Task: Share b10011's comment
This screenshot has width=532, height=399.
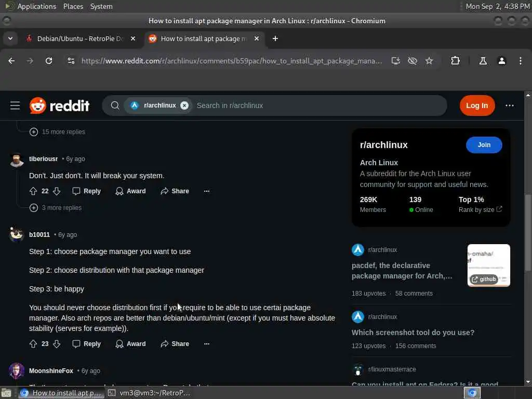Action: (175, 344)
